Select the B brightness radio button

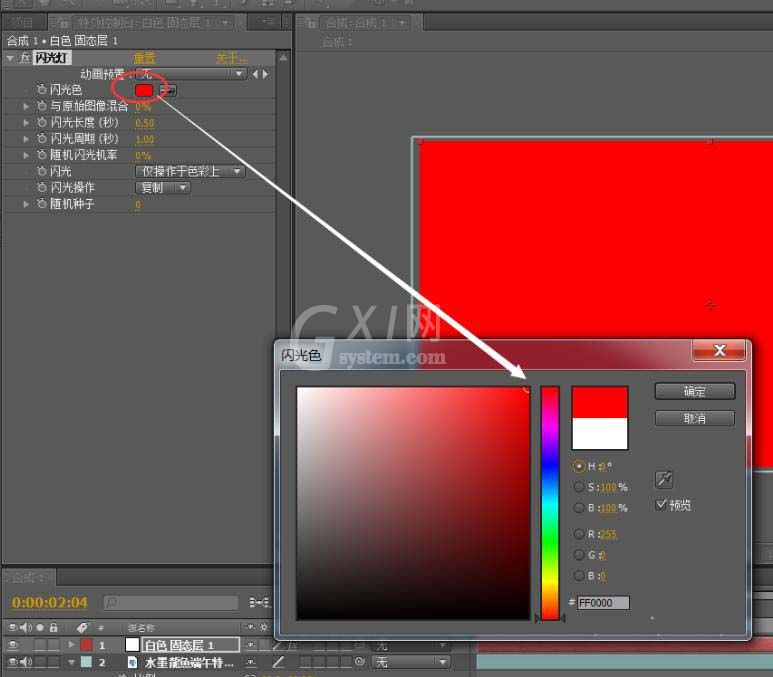pos(579,507)
